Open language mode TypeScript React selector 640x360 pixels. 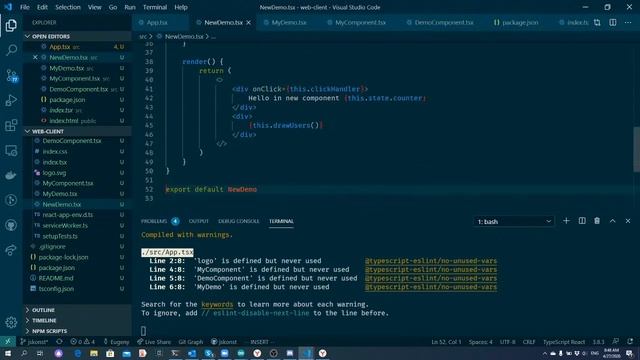pyautogui.click(x=564, y=342)
